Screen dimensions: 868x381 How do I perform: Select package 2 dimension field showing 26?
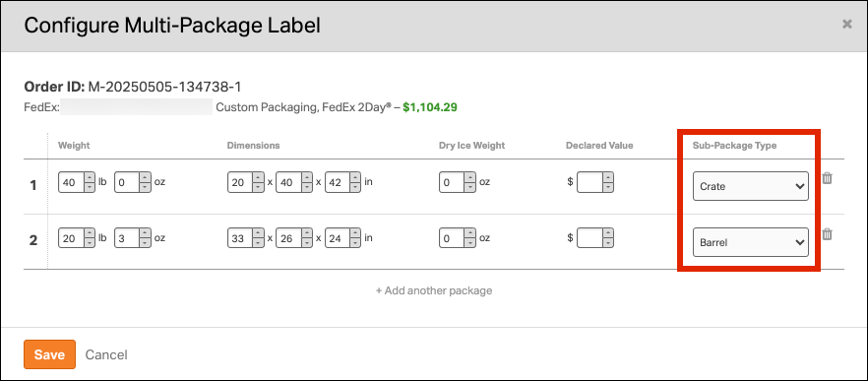pyautogui.click(x=287, y=238)
